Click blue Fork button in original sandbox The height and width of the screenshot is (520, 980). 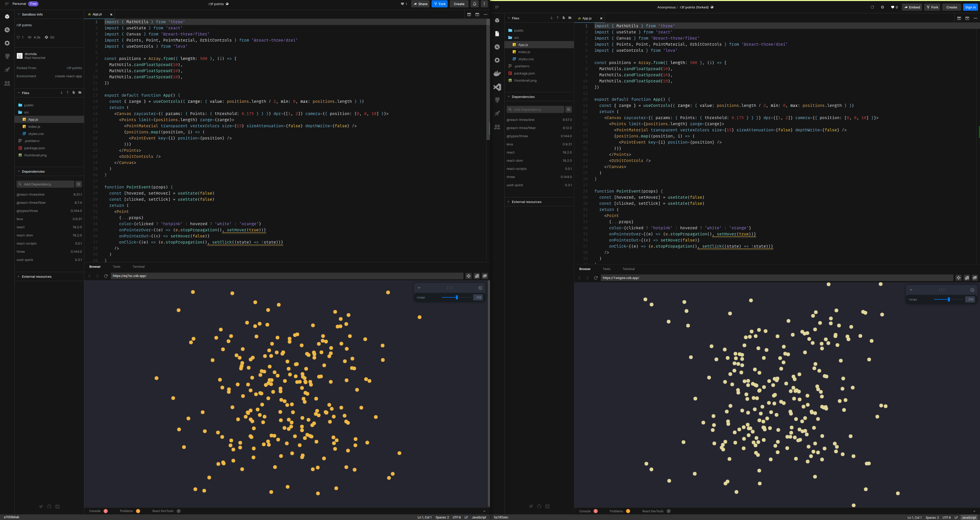coord(439,4)
